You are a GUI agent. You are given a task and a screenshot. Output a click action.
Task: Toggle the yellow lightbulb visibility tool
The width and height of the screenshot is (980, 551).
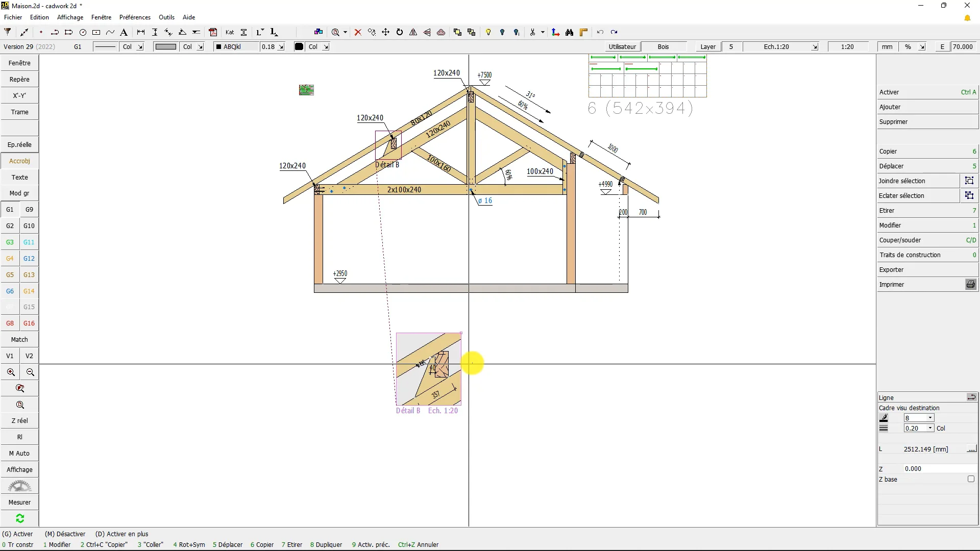click(488, 32)
